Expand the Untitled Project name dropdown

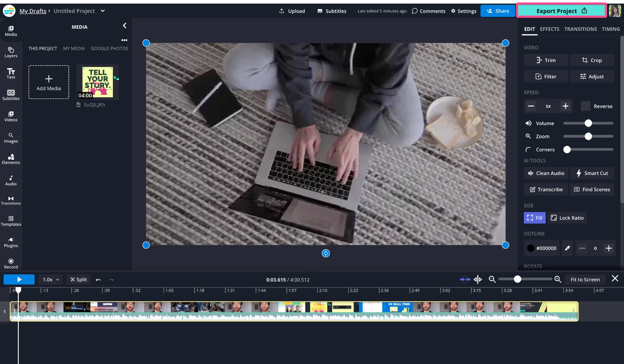click(x=103, y=11)
